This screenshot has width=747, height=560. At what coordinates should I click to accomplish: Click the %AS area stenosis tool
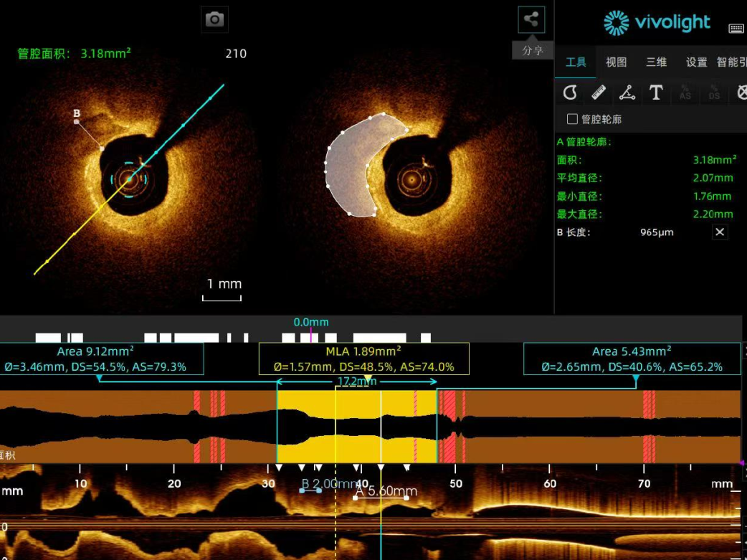685,92
